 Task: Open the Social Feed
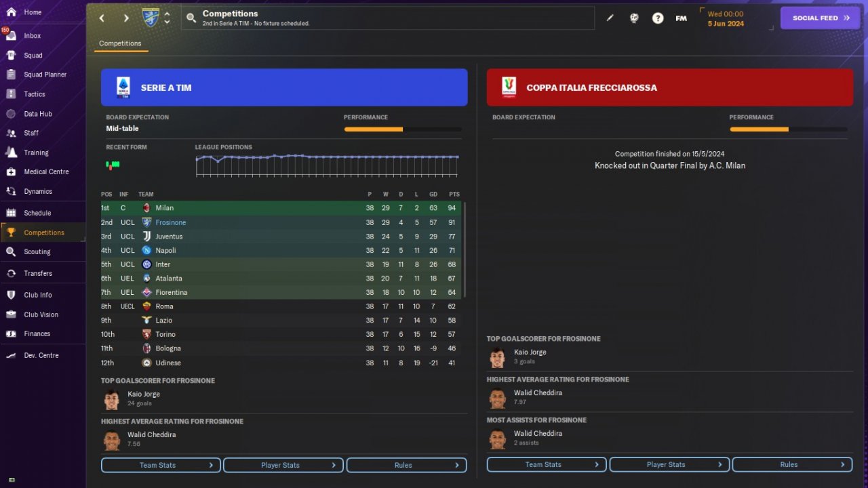click(821, 18)
